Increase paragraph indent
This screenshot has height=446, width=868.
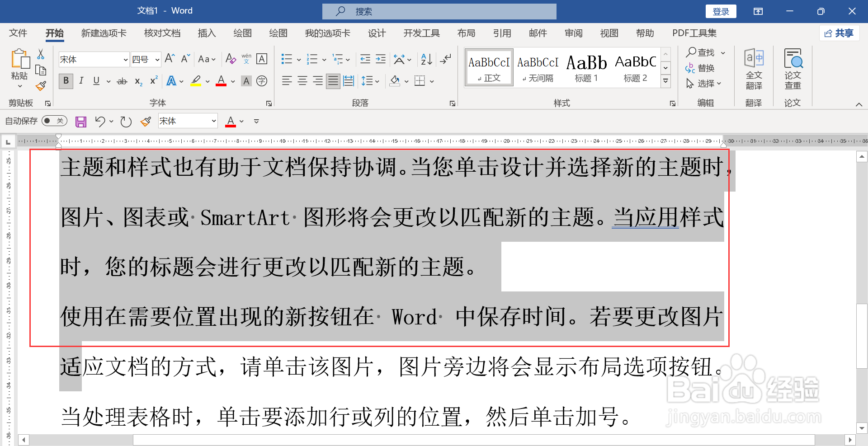[x=381, y=59]
